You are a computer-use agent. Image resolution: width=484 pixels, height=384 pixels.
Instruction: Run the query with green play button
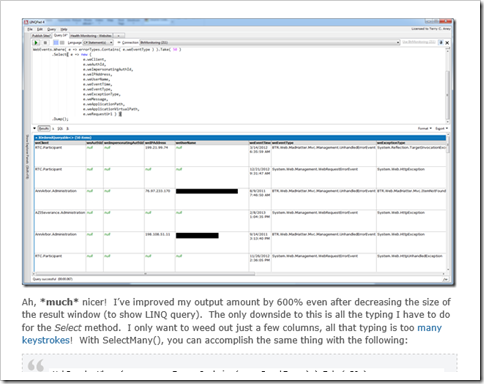(x=36, y=43)
